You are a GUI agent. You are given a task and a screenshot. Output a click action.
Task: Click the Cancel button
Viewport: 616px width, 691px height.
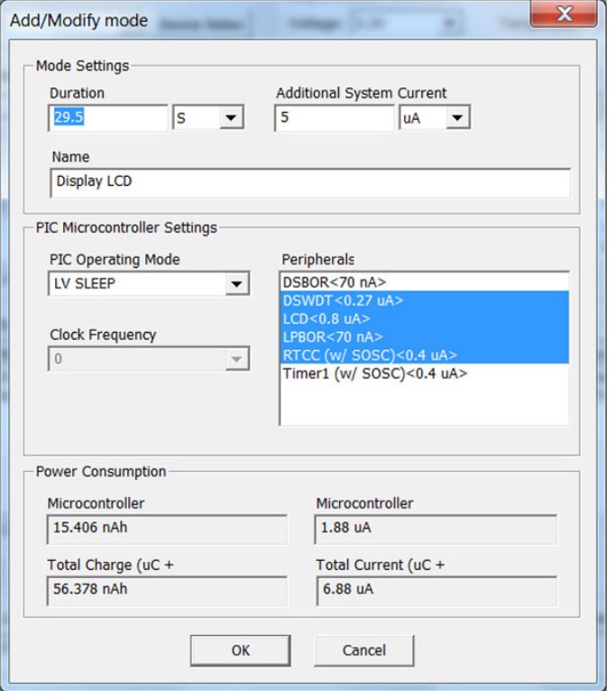(x=364, y=650)
